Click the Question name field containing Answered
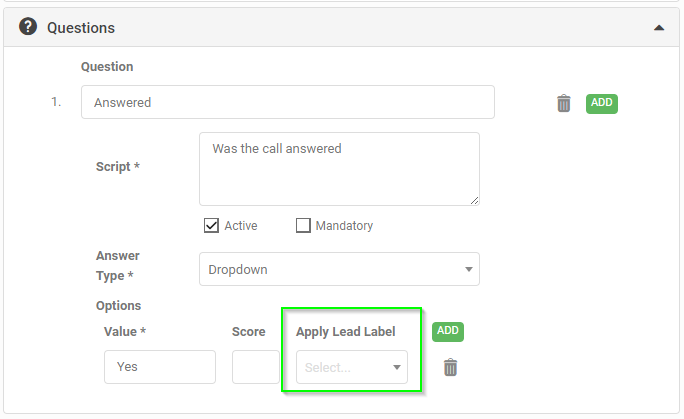 click(288, 102)
